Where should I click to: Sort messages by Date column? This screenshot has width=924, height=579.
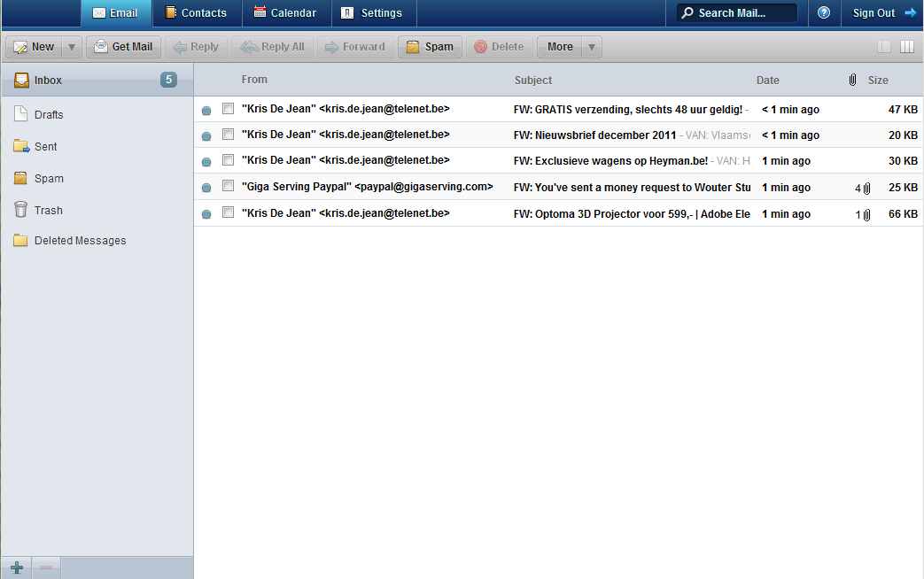pyautogui.click(x=767, y=80)
